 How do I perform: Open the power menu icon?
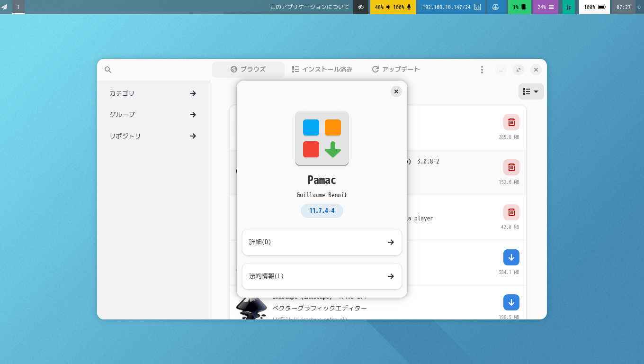coord(639,7)
